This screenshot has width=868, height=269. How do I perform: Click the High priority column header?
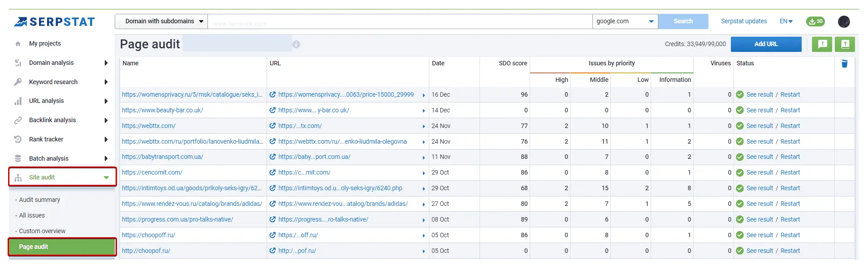click(561, 80)
